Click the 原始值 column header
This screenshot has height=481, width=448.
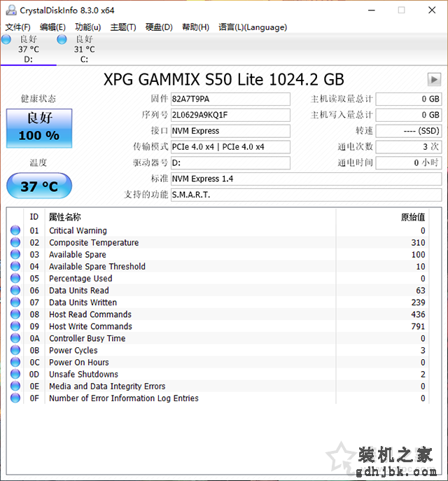[382, 217]
